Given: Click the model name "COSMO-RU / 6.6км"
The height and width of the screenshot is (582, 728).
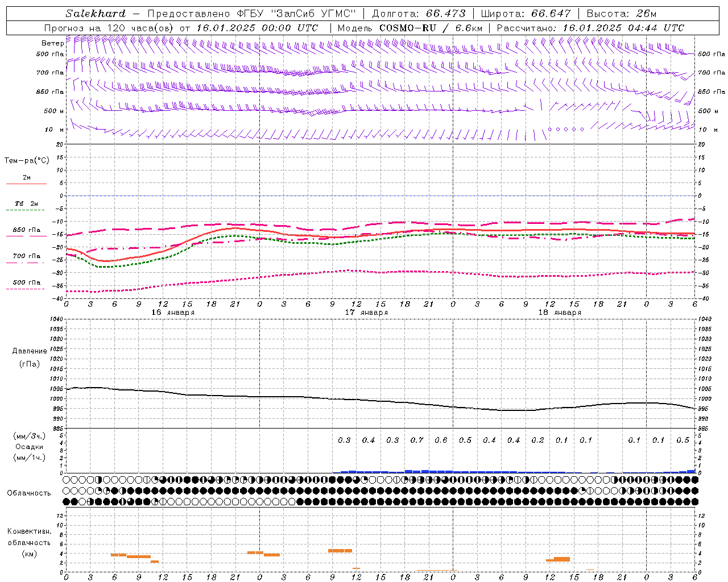Looking at the screenshot, I should click(431, 28).
